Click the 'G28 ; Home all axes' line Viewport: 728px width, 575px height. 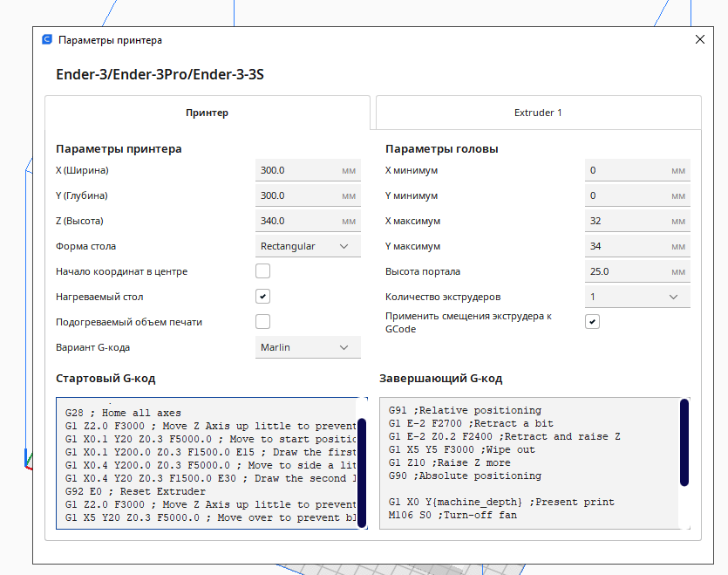pyautogui.click(x=123, y=413)
